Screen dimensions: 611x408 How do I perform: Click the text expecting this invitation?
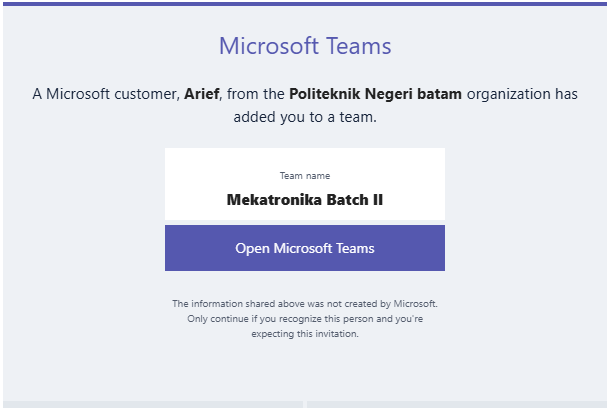tap(304, 334)
